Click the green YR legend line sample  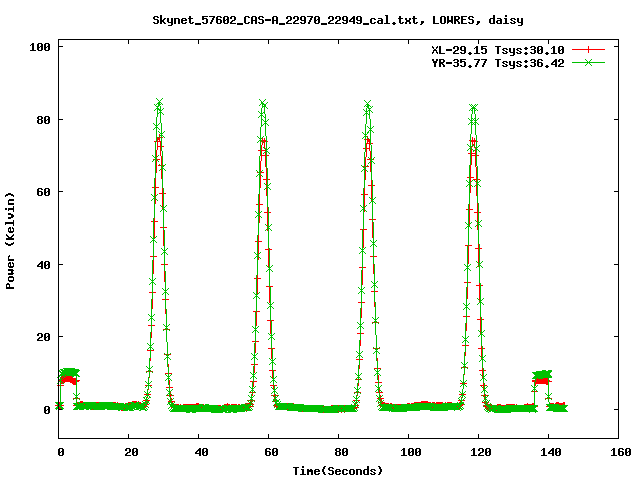(x=588, y=62)
